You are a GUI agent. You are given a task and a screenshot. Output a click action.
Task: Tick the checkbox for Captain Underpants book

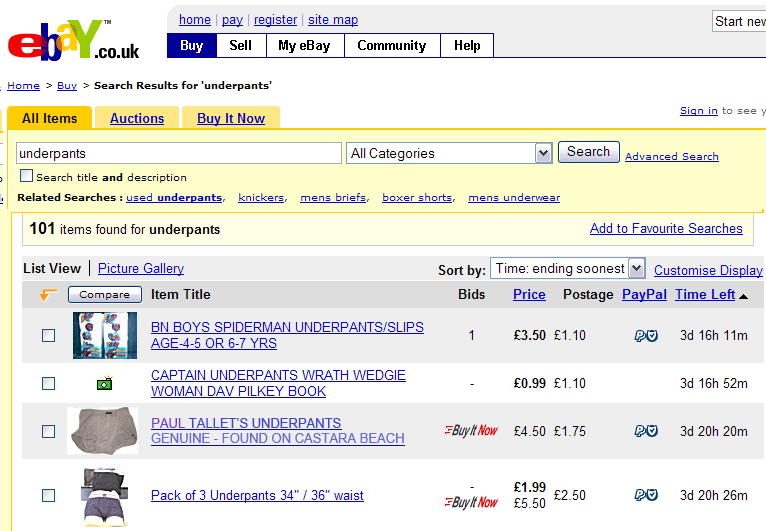pos(48,383)
